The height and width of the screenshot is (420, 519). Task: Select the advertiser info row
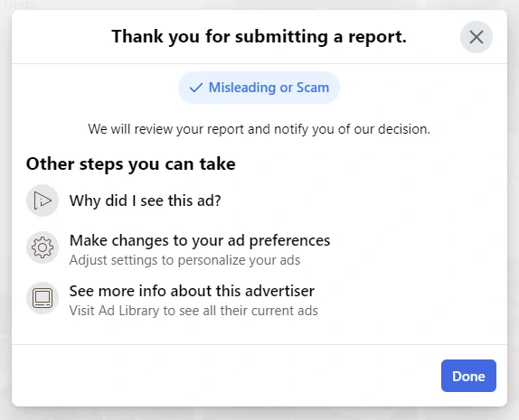259,298
